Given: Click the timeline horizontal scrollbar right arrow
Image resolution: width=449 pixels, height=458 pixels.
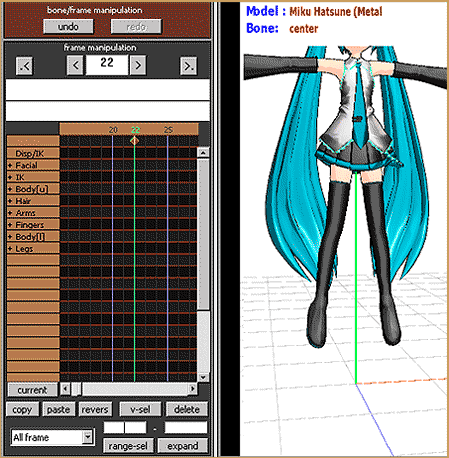Looking at the screenshot, I should point(192,389).
